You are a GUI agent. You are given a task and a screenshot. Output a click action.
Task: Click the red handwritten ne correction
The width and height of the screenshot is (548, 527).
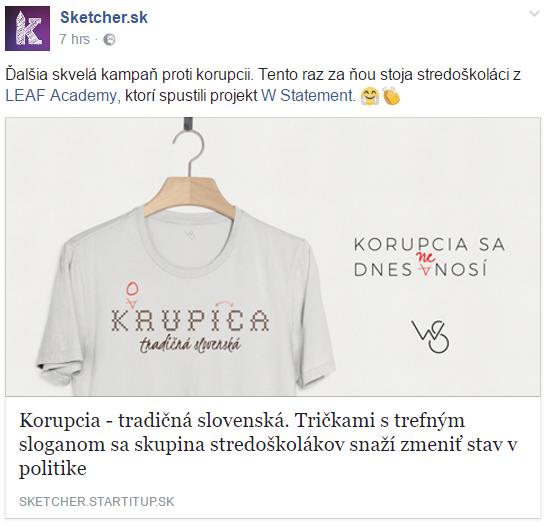tap(426, 258)
